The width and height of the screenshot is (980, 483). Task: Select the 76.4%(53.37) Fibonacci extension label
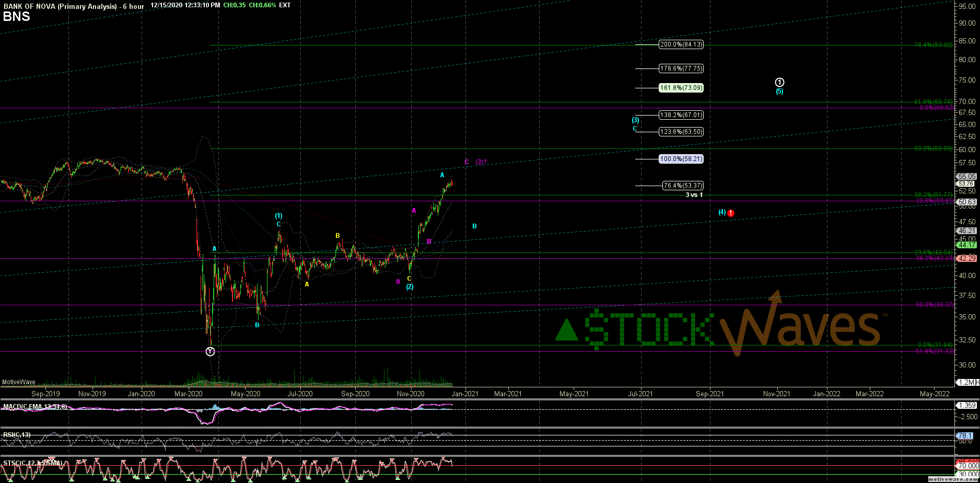pyautogui.click(x=683, y=186)
